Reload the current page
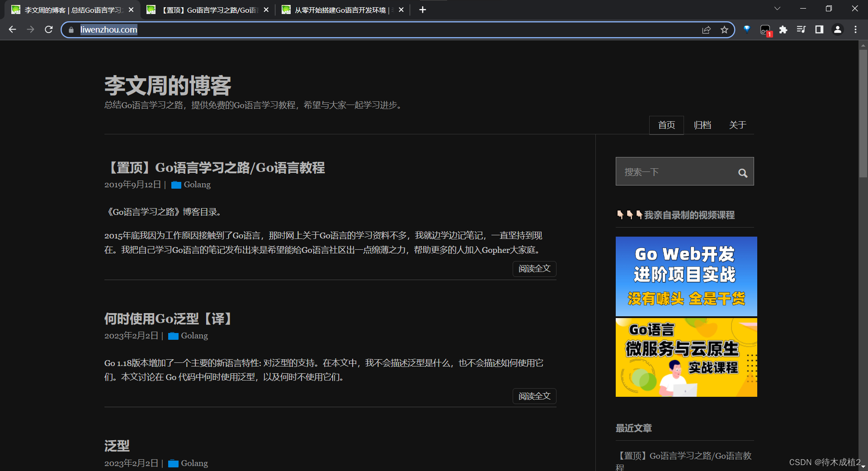The width and height of the screenshot is (868, 471). [49, 29]
